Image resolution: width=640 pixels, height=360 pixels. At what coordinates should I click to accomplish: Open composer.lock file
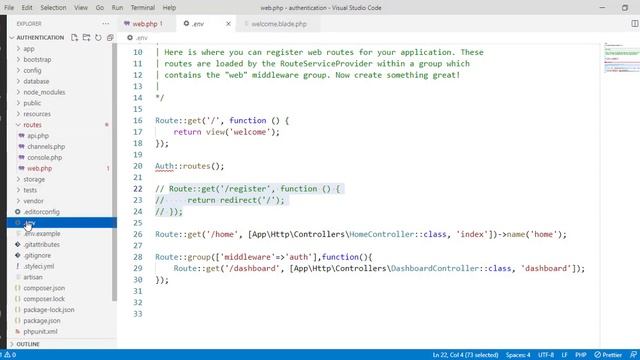tap(44, 299)
